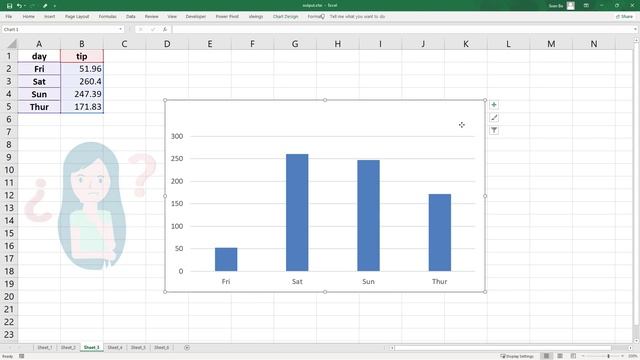The height and width of the screenshot is (360, 640).
Task: Switch to Sheet_2 tab
Action: [x=68, y=347]
